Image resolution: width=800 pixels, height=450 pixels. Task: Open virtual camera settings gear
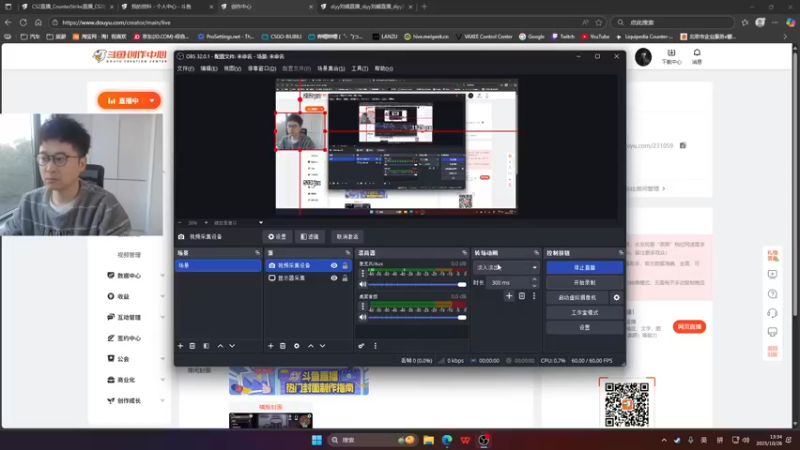tap(616, 297)
